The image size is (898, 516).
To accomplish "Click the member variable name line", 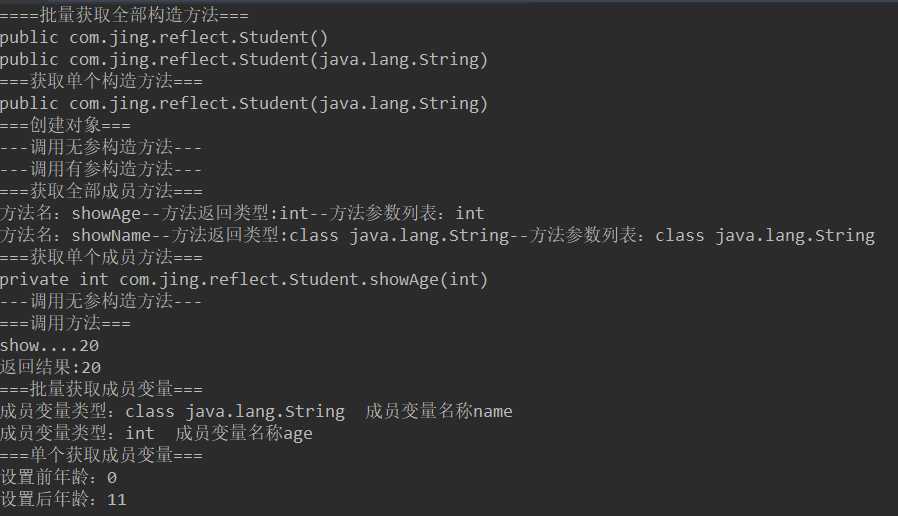I will 257,411.
